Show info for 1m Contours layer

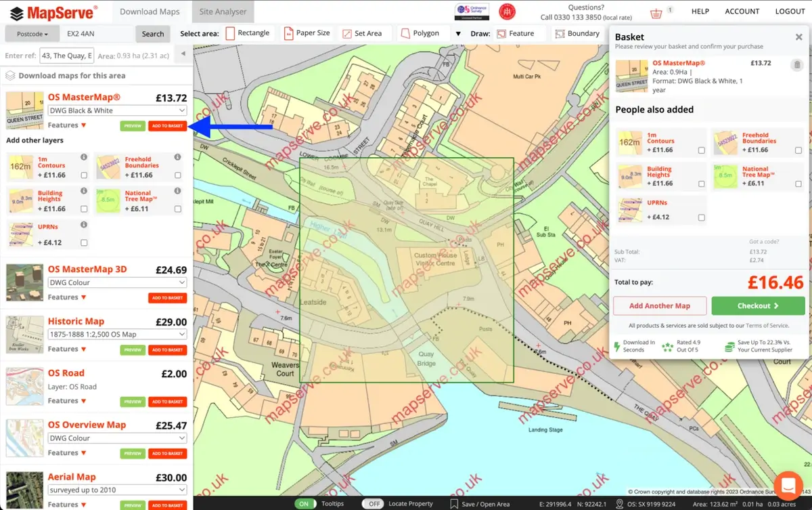84,157
